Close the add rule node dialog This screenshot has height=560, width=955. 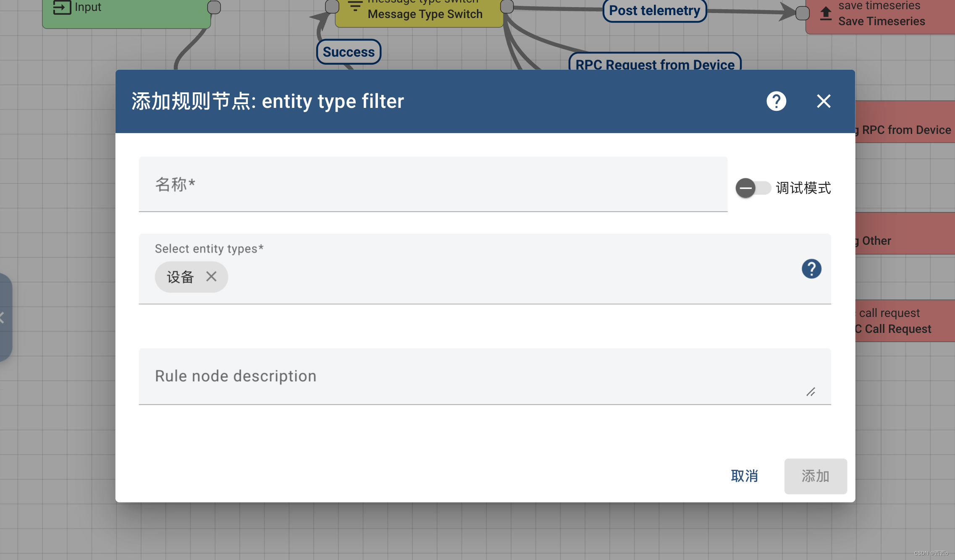(x=823, y=101)
